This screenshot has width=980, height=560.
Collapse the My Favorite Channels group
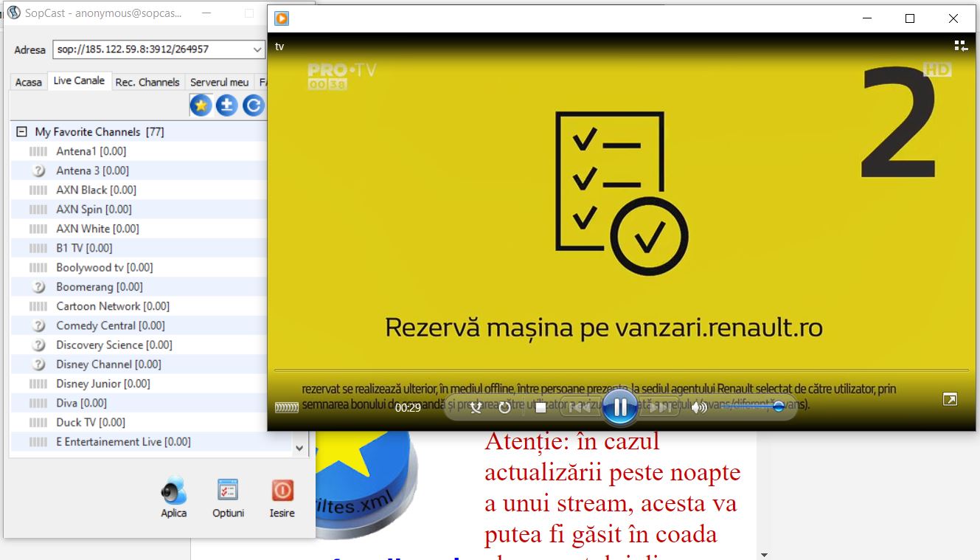[21, 132]
